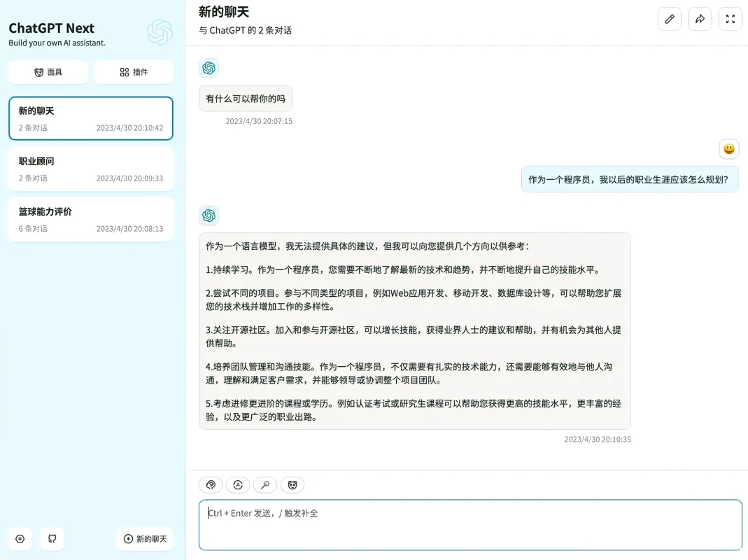Open settings via the bottom-left gear icon
Viewport: 748px width, 560px height.
[20, 539]
